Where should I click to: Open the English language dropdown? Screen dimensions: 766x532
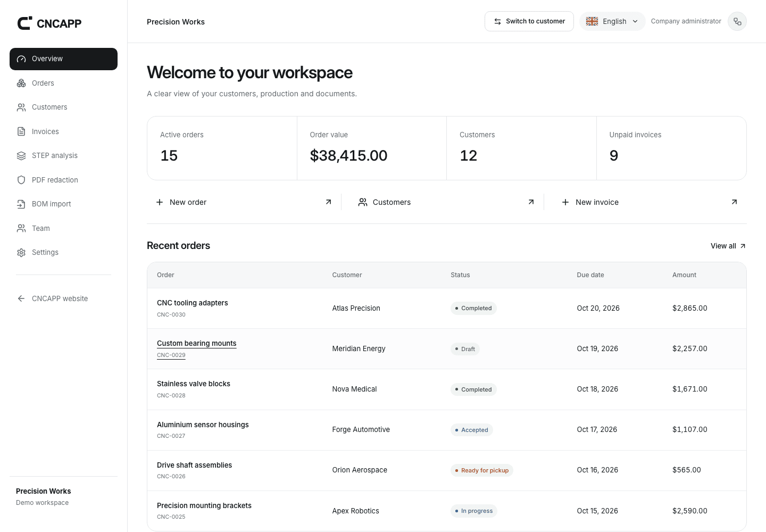(x=612, y=21)
